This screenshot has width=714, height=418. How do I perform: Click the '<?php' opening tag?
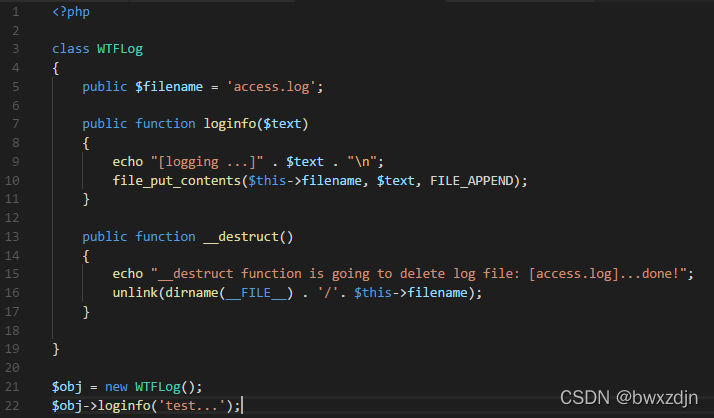(x=71, y=11)
